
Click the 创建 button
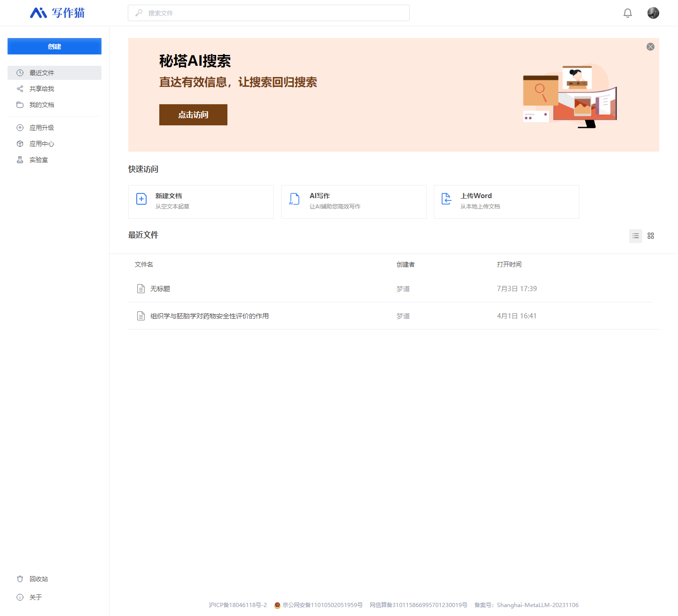[x=55, y=46]
